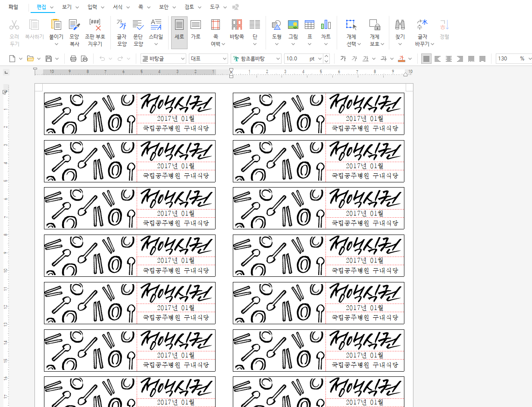The image size is (532, 407).
Task: Activate the 개체 선택 object select icon
Action: point(351,25)
